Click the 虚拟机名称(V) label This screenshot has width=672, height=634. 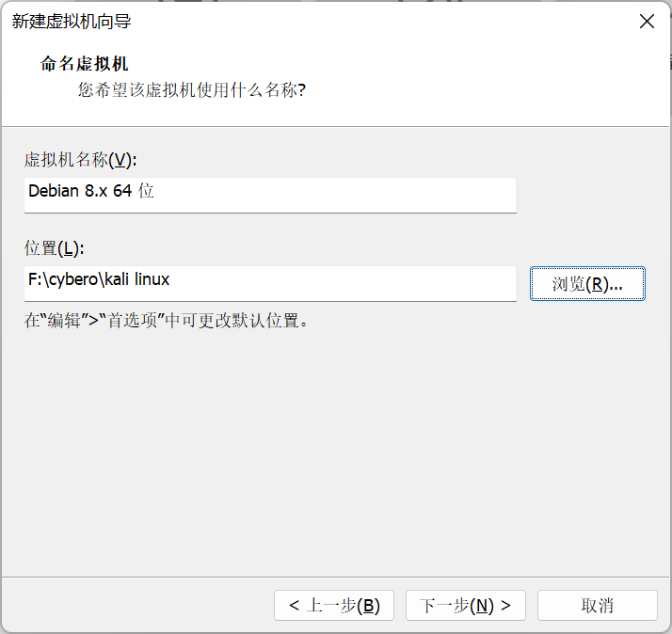pos(80,160)
